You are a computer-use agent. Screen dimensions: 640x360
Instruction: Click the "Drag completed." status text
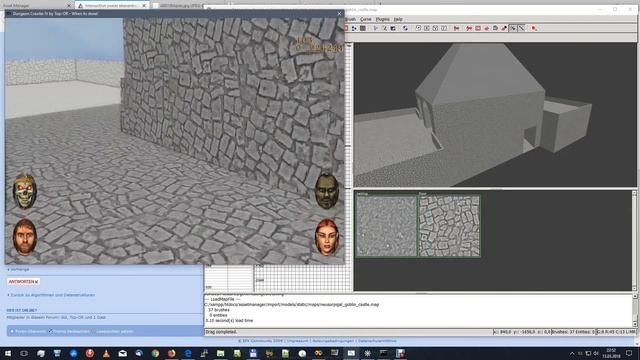pos(221,332)
